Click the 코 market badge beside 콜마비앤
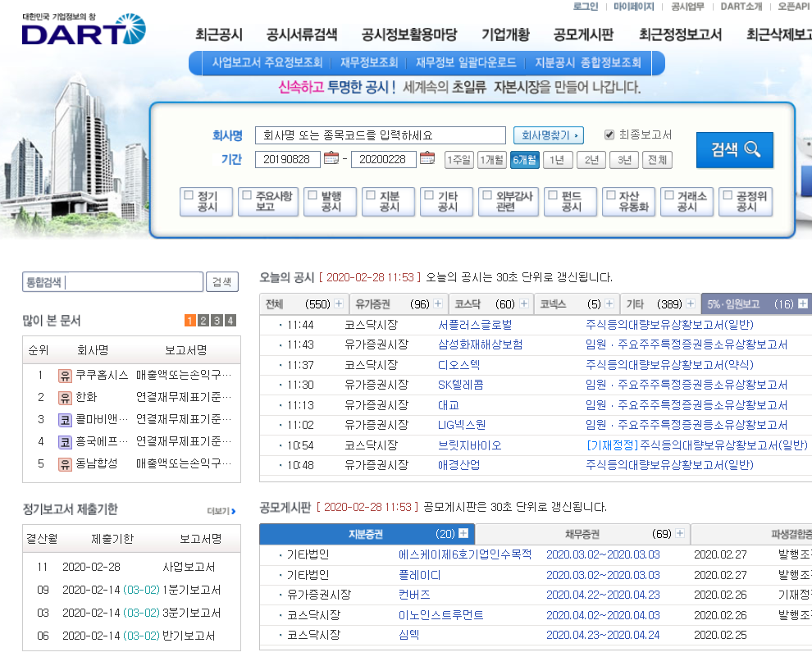 [65, 419]
